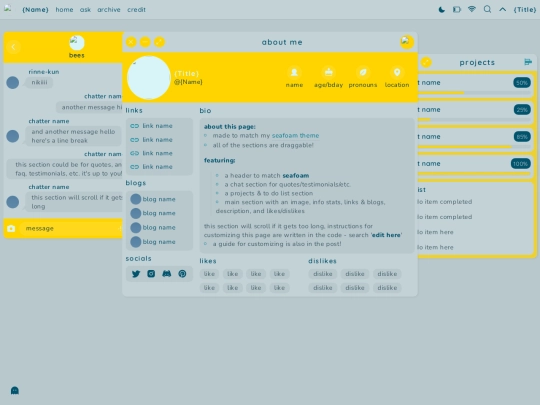Click the 25% badge in projects
This screenshot has height=405, width=540.
(x=522, y=110)
